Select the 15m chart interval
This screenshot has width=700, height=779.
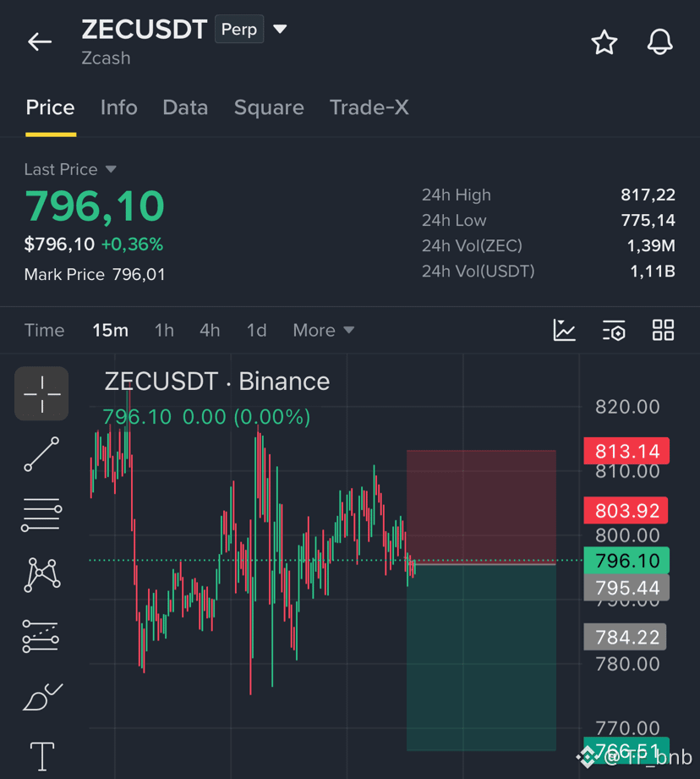110,331
